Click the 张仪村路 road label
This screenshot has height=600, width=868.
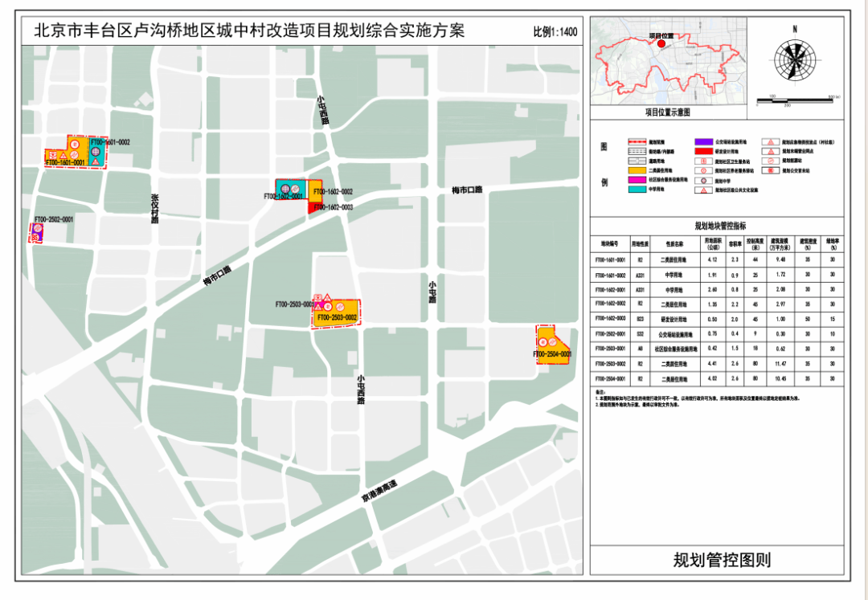tap(155, 209)
